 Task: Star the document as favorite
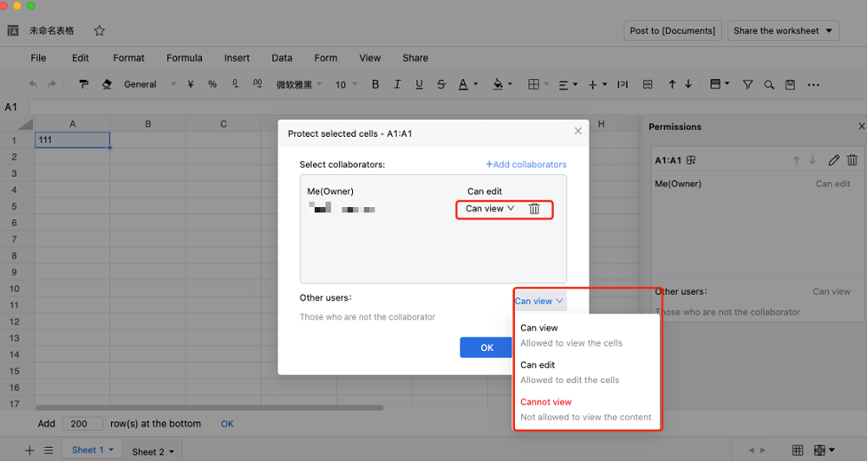click(x=100, y=30)
